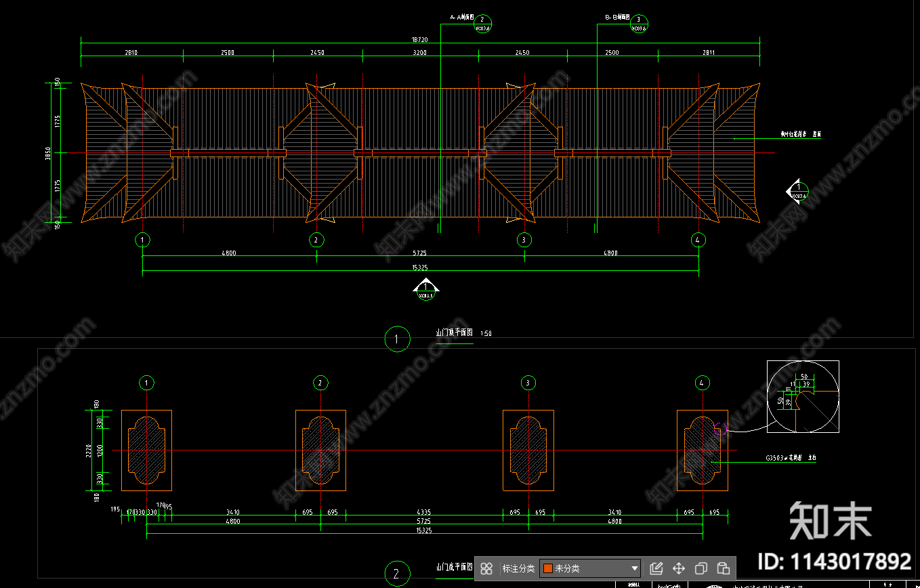Click the A-A section marker circle numbered 2
Image resolution: width=920 pixels, height=588 pixels.
pos(482,24)
